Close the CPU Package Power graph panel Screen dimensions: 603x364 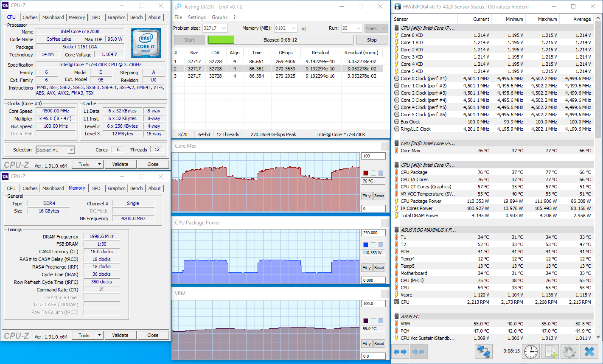pos(384,223)
